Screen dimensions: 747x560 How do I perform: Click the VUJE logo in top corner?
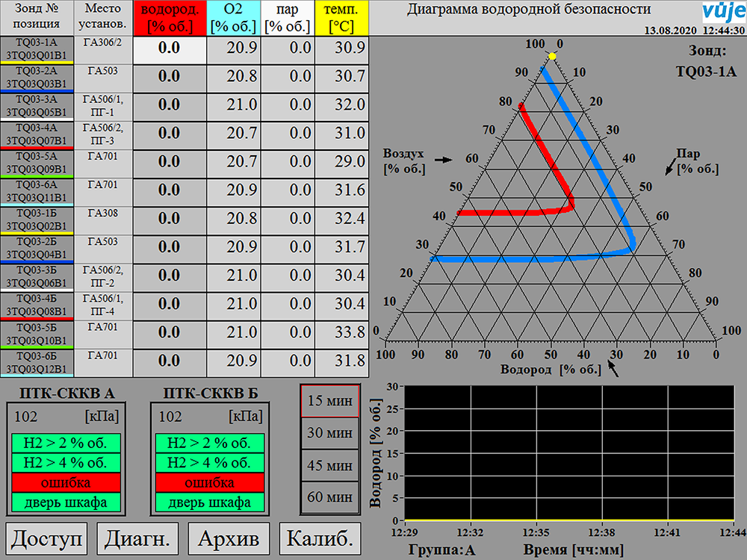723,13
